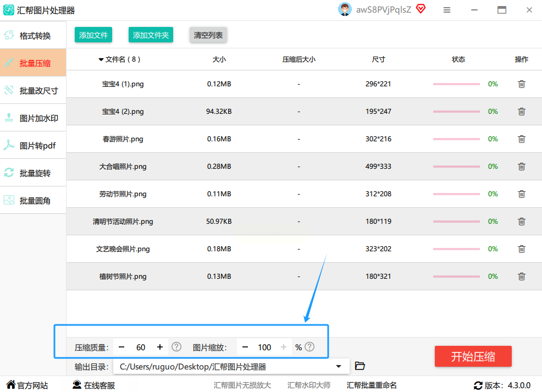The height and width of the screenshot is (392, 542).
Task: Remove 大合唱照片.png with its trash icon
Action: point(521,167)
